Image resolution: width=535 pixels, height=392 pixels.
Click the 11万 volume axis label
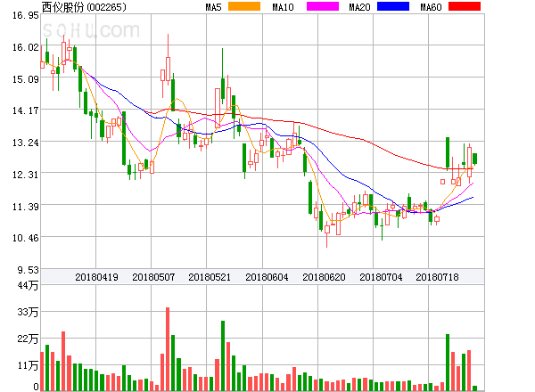28,365
